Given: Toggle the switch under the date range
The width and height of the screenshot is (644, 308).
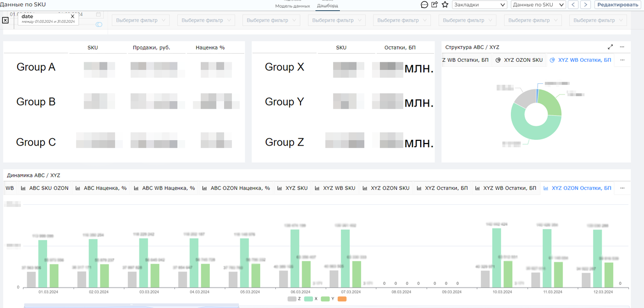Looking at the screenshot, I should pyautogui.click(x=99, y=25).
